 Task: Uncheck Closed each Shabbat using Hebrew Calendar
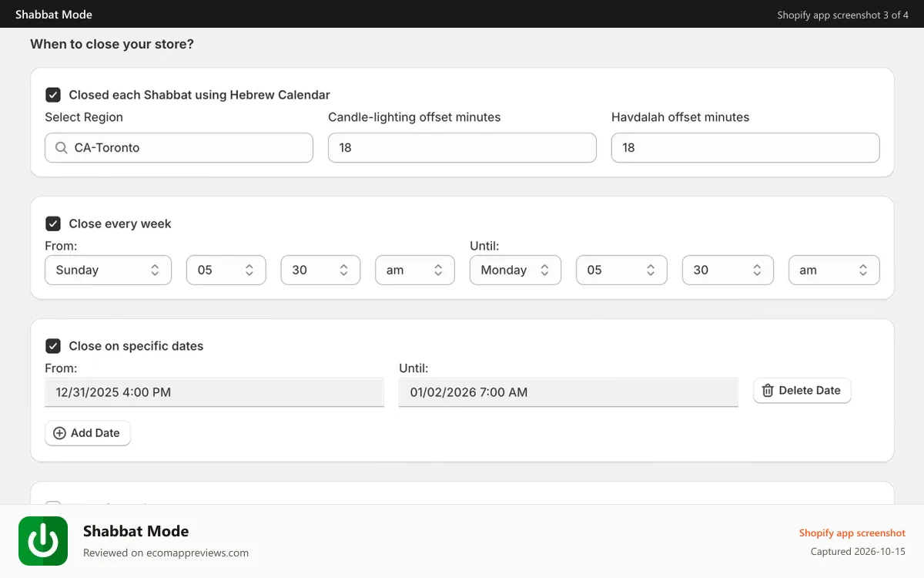pos(53,95)
